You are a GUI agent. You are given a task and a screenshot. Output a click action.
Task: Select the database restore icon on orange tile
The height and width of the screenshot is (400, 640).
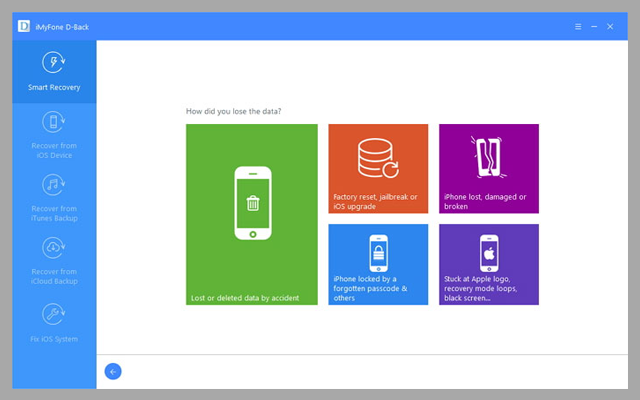click(x=378, y=157)
